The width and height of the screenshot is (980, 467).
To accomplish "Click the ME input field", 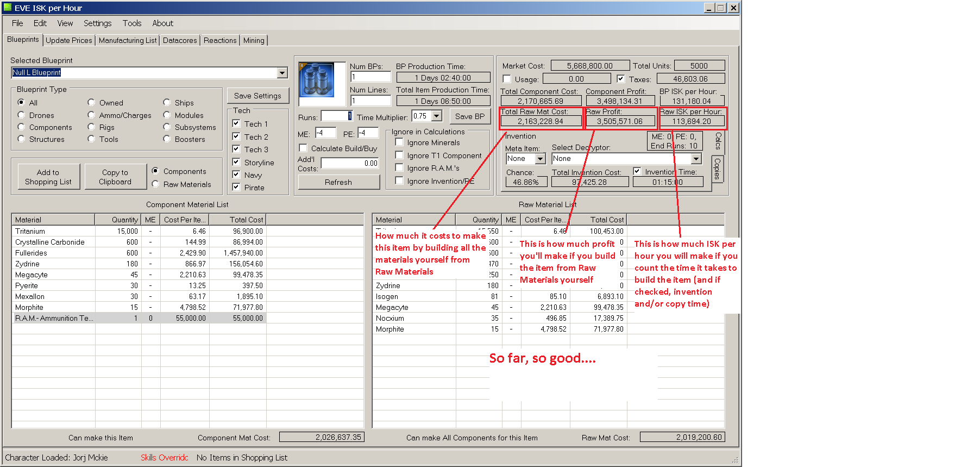I will pyautogui.click(x=325, y=133).
